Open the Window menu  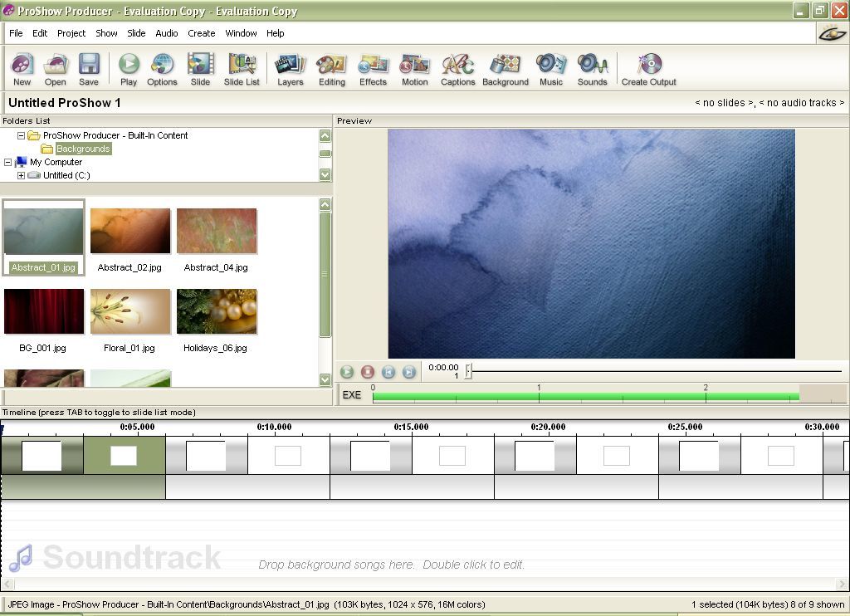click(x=241, y=33)
